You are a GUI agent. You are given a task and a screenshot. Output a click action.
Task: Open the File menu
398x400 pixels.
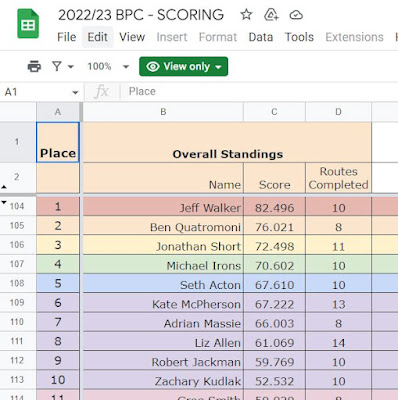67,37
